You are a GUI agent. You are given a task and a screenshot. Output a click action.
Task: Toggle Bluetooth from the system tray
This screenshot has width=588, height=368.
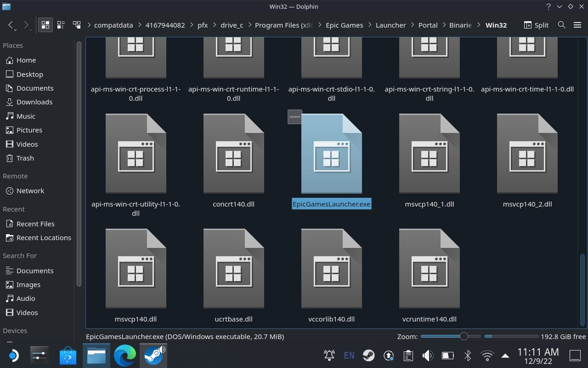coord(467,355)
